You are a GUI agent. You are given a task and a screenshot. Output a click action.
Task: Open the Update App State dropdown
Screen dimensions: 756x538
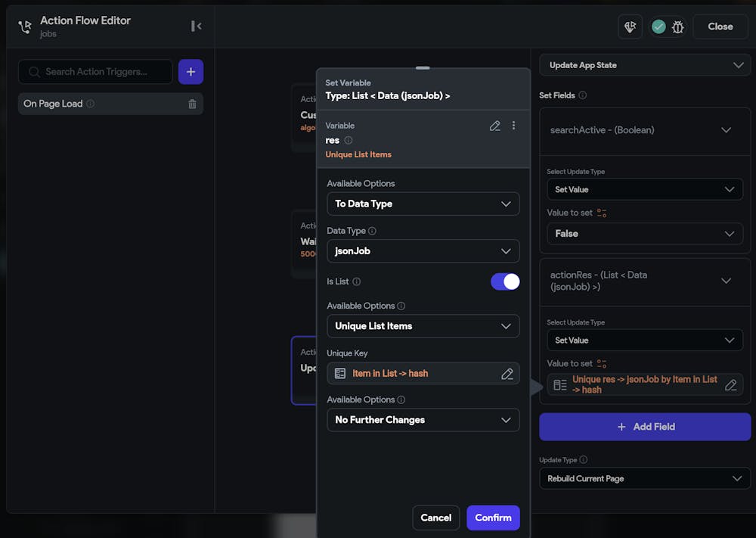coord(645,65)
